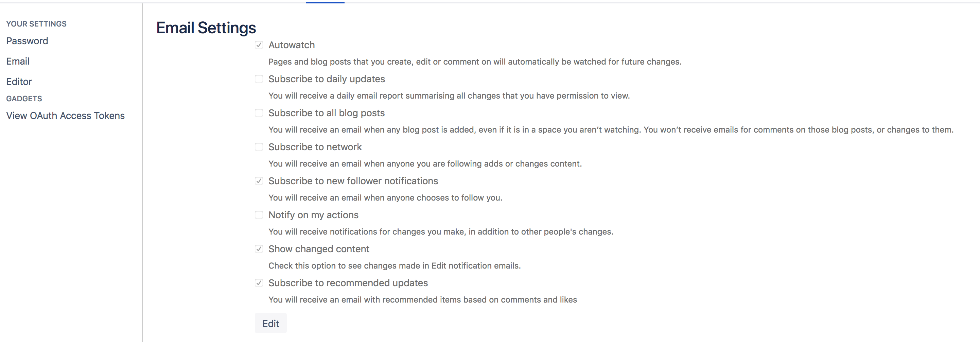Check Subscribe to all blog posts
Screen dimensions: 980x342
point(259,113)
